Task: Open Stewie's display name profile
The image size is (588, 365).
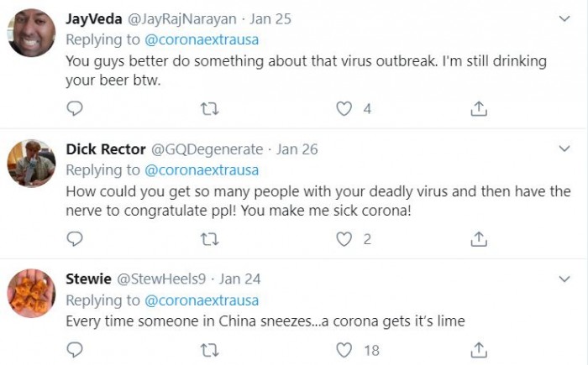Action: tap(87, 279)
